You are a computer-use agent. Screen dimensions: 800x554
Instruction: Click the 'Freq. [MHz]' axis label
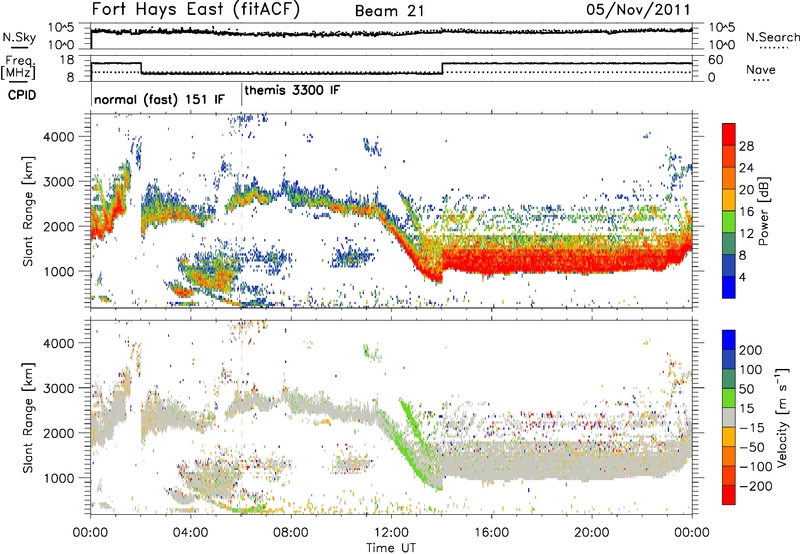point(18,67)
